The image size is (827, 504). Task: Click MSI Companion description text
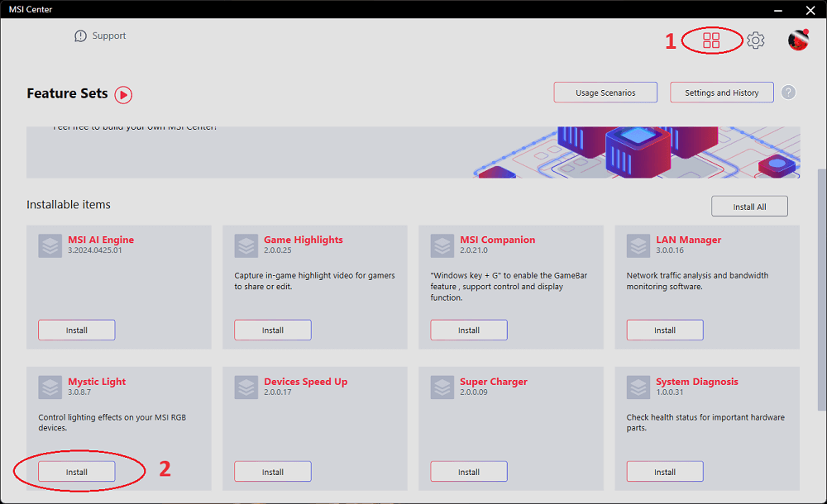[x=509, y=286]
